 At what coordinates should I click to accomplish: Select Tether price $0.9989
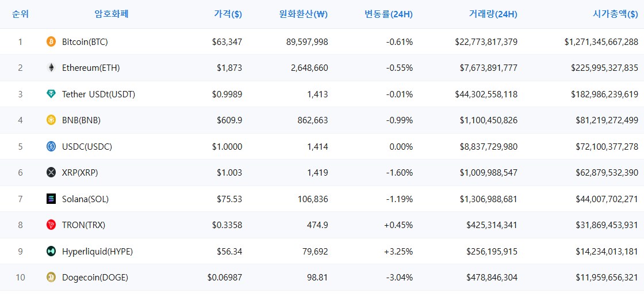click(227, 94)
